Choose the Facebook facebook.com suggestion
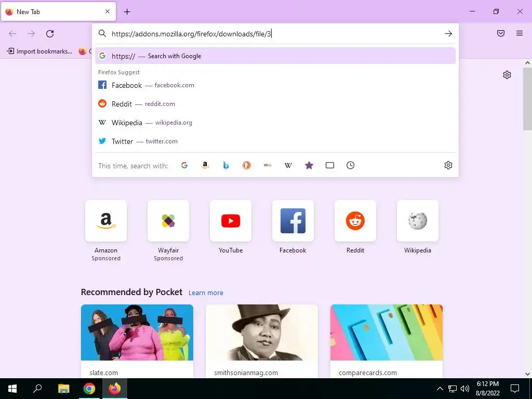Image resolution: width=532 pixels, height=399 pixels. pos(275,85)
